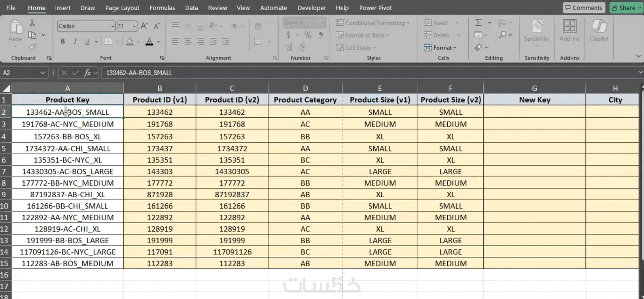Expand the Name Box dropdown arrow
Image resolution: width=644 pixels, height=299 pixels.
click(43, 73)
